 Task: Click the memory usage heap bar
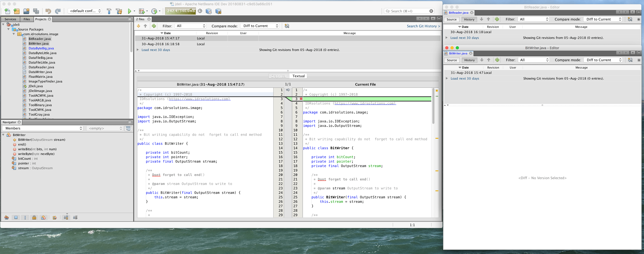coord(180,11)
